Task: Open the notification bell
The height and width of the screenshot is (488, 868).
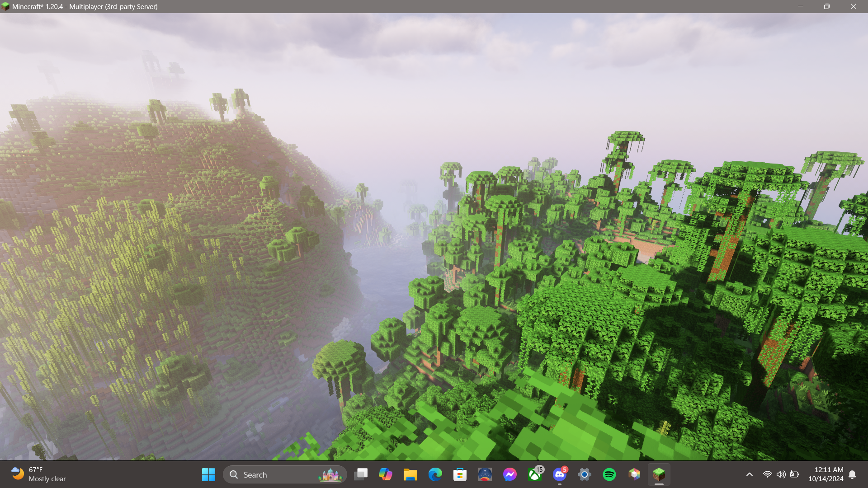Action: 852,474
